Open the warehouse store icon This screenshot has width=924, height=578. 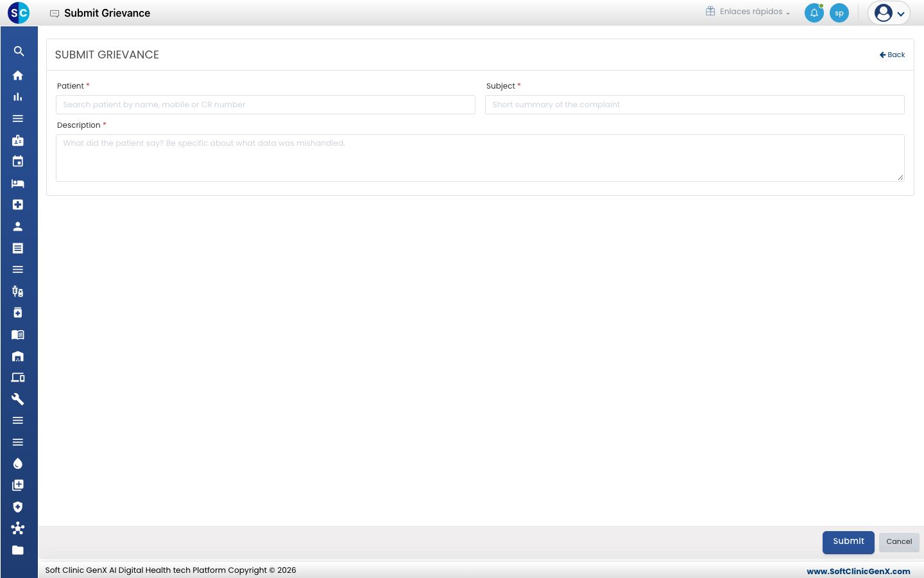tap(18, 356)
